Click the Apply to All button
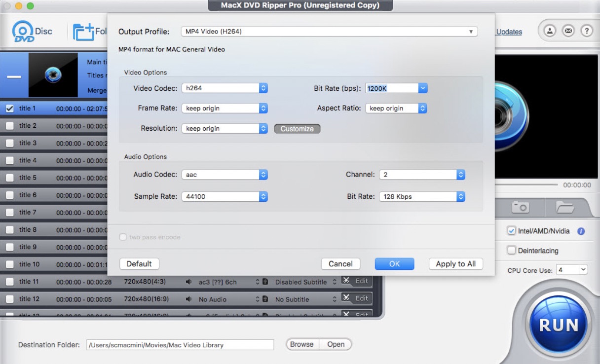600x364 pixels. tap(456, 264)
